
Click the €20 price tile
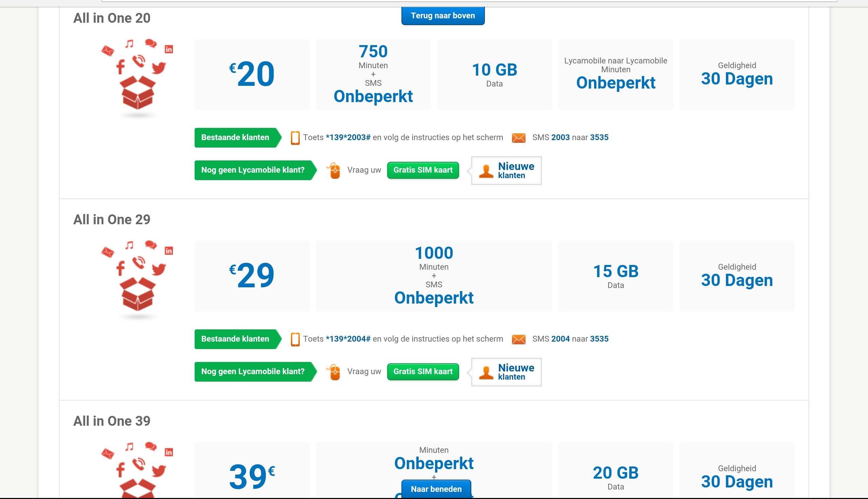coord(252,75)
